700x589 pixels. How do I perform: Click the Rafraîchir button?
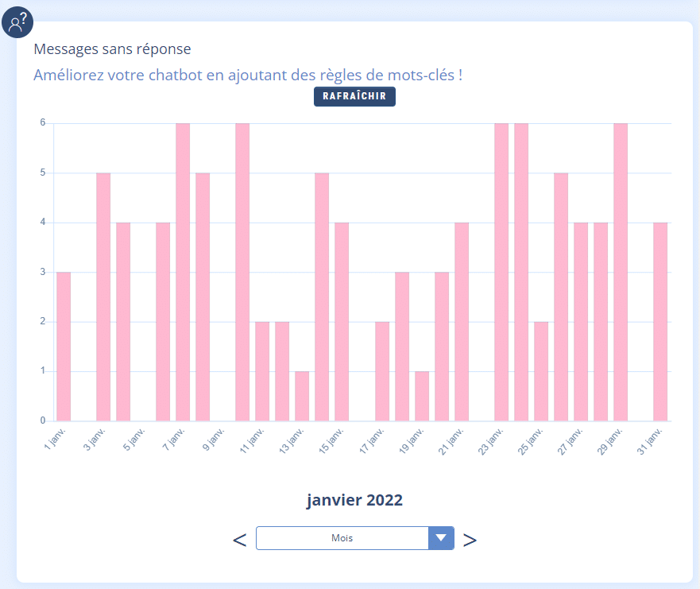[x=354, y=96]
